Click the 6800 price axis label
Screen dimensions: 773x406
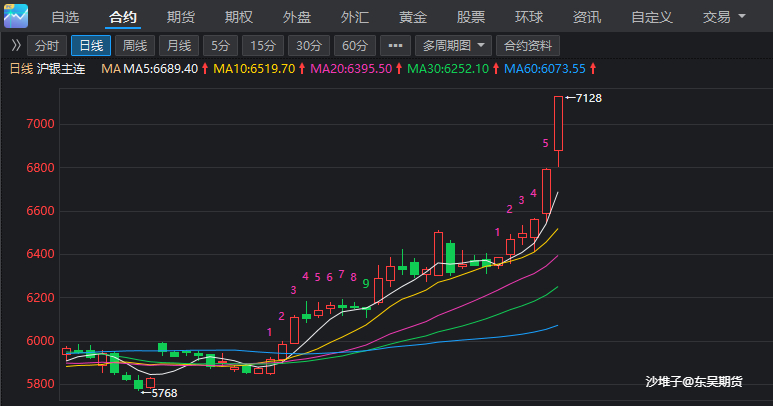40,168
